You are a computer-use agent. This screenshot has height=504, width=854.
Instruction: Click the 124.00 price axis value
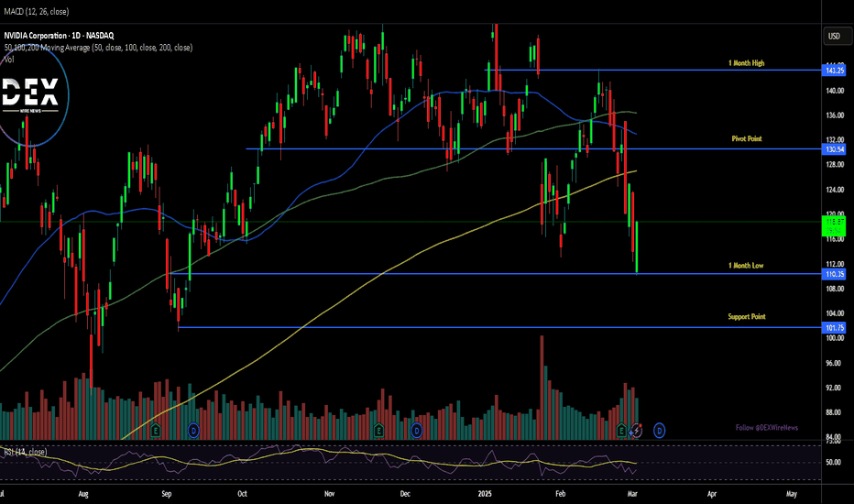835,190
